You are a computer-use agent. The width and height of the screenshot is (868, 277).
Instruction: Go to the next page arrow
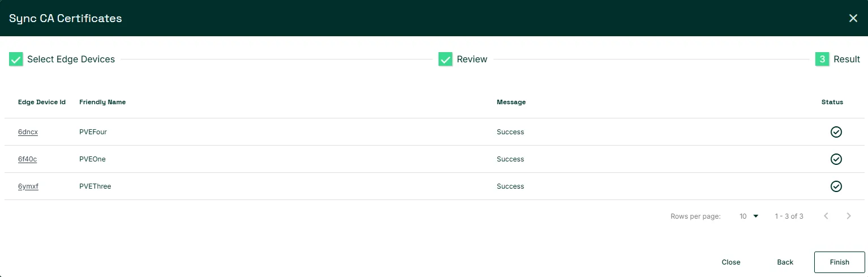848,216
